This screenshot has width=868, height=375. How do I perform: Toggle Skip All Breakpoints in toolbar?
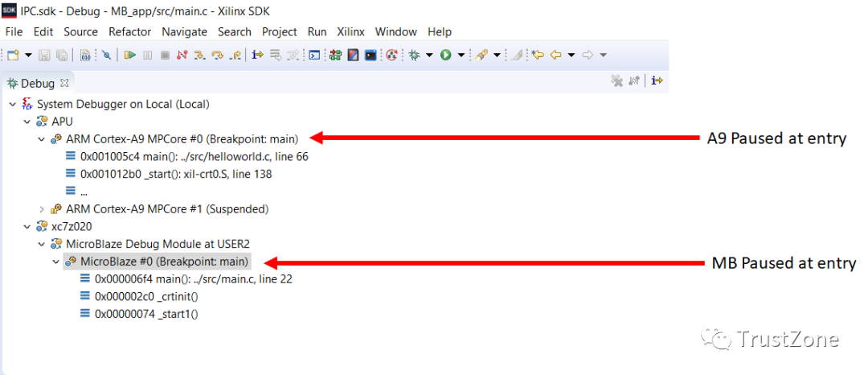(x=106, y=55)
